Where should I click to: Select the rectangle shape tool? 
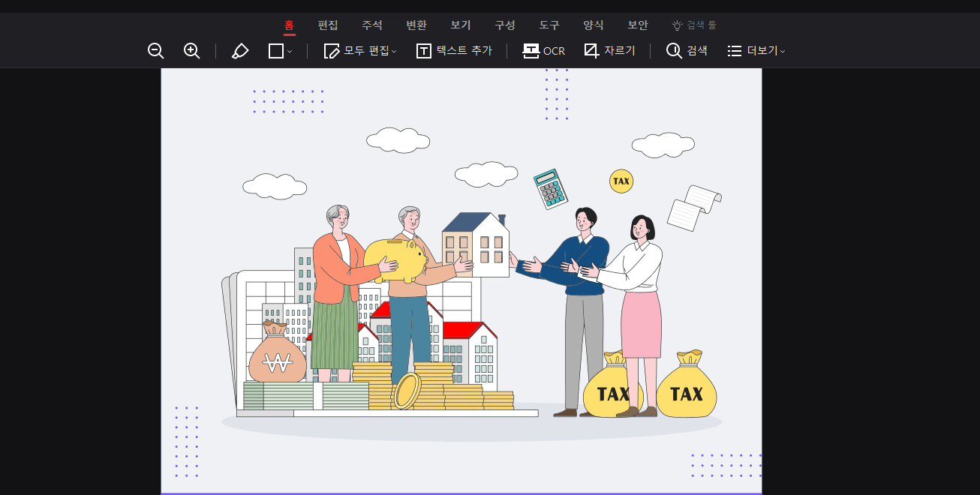click(276, 51)
